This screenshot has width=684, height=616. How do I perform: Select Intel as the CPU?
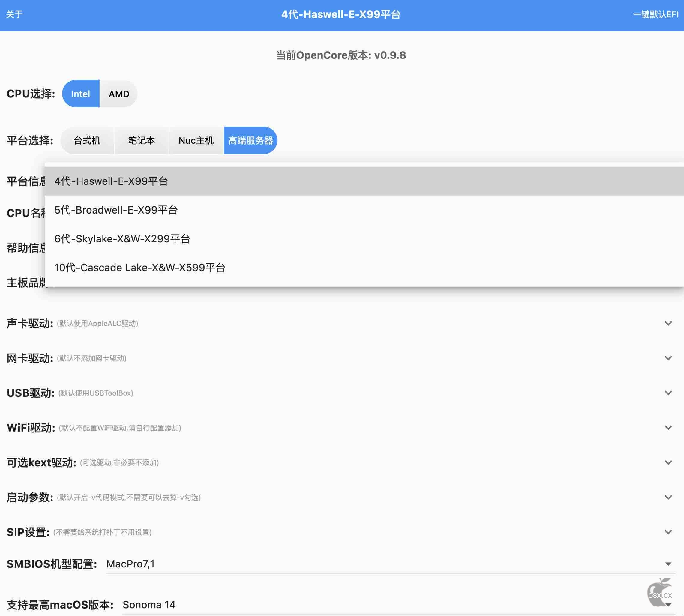pyautogui.click(x=81, y=94)
